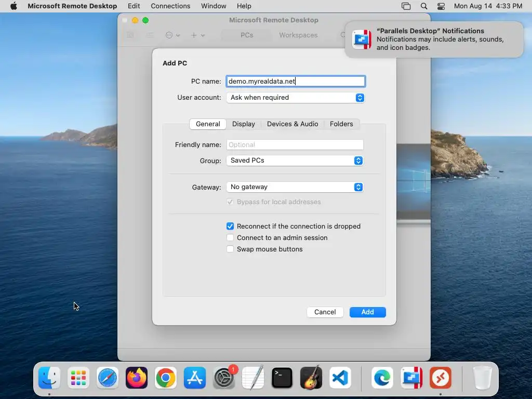Open the Help menu

[x=244, y=6]
